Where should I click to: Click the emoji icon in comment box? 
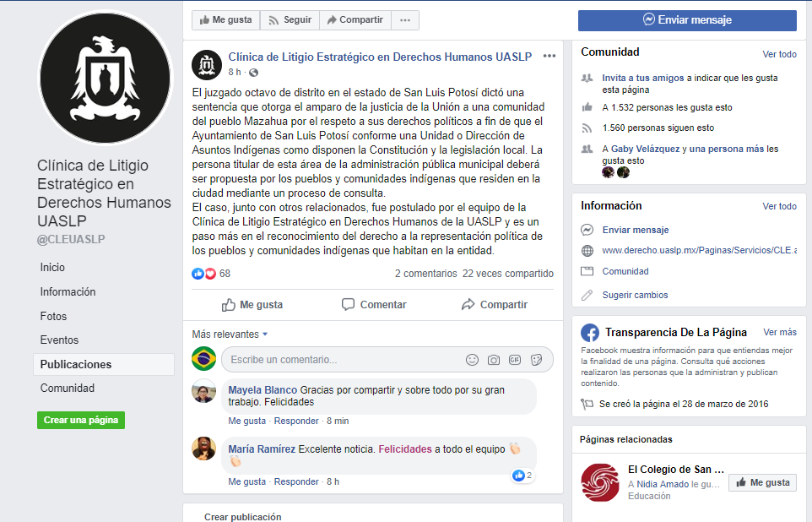472,360
